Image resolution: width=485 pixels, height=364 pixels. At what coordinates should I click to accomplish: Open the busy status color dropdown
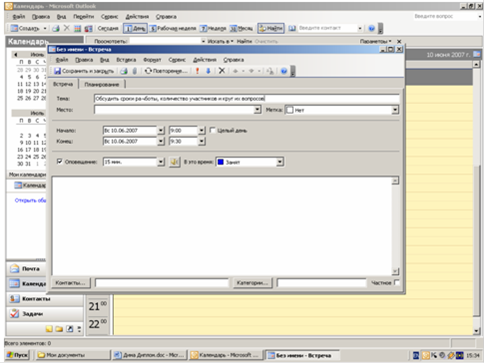(280, 162)
